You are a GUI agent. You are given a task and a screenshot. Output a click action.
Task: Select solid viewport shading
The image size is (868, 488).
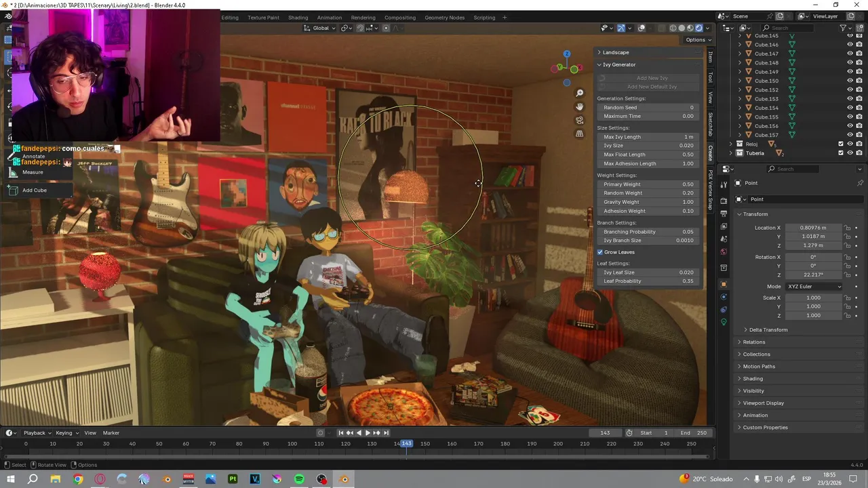click(x=682, y=28)
